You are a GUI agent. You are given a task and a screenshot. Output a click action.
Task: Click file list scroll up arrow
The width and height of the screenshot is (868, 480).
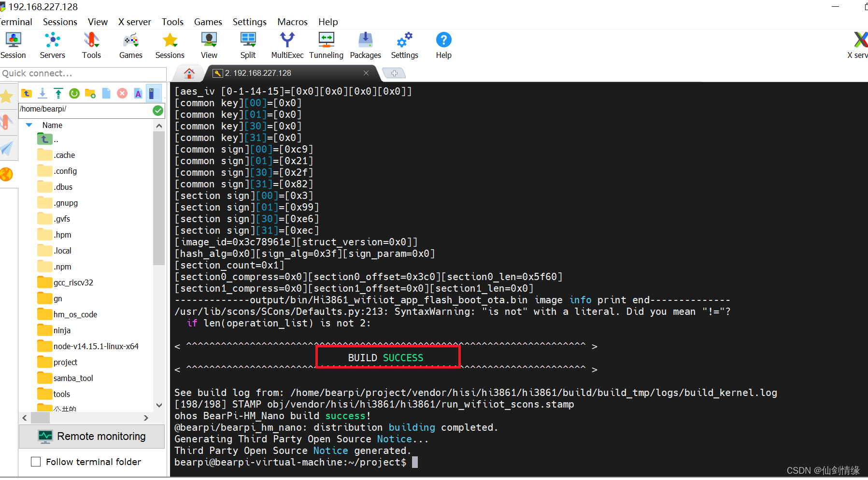159,126
